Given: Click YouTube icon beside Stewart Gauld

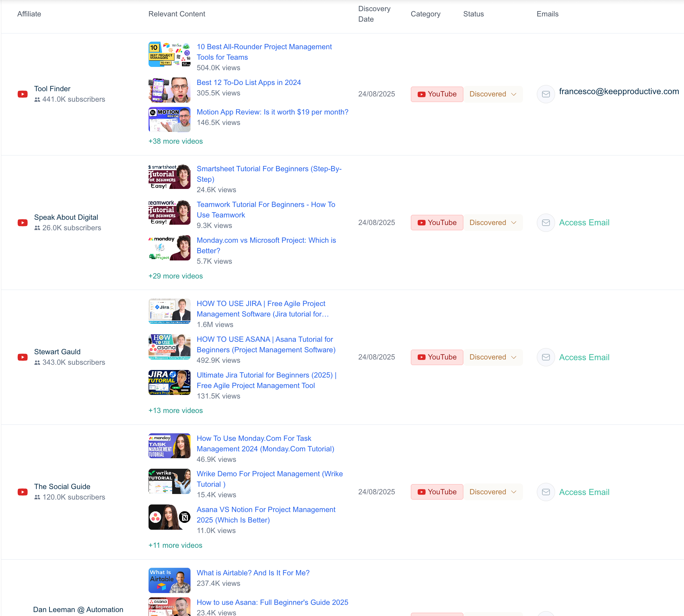Looking at the screenshot, I should (23, 357).
